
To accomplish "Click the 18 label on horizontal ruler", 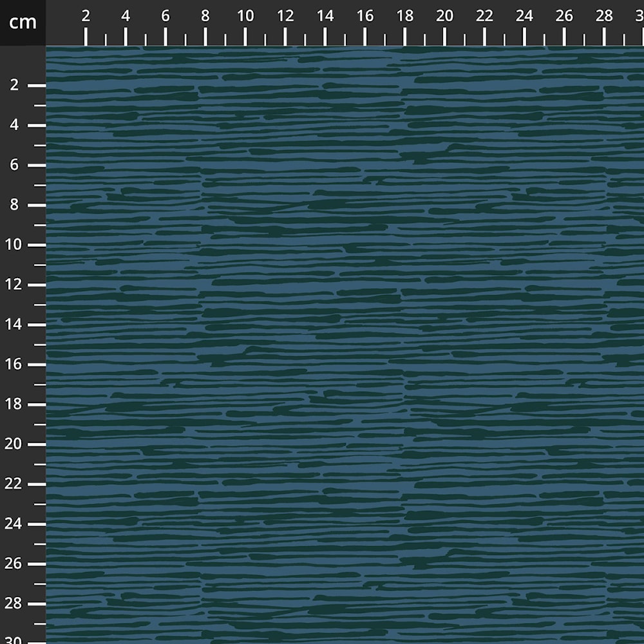I will [405, 17].
